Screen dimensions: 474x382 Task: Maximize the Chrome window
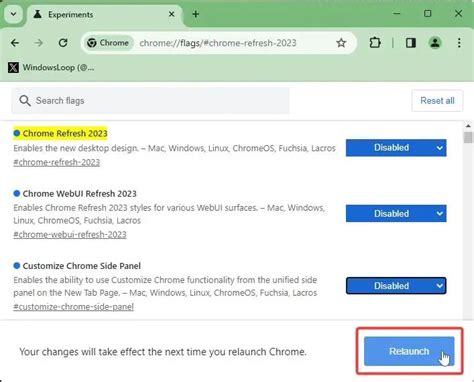pos(427,14)
